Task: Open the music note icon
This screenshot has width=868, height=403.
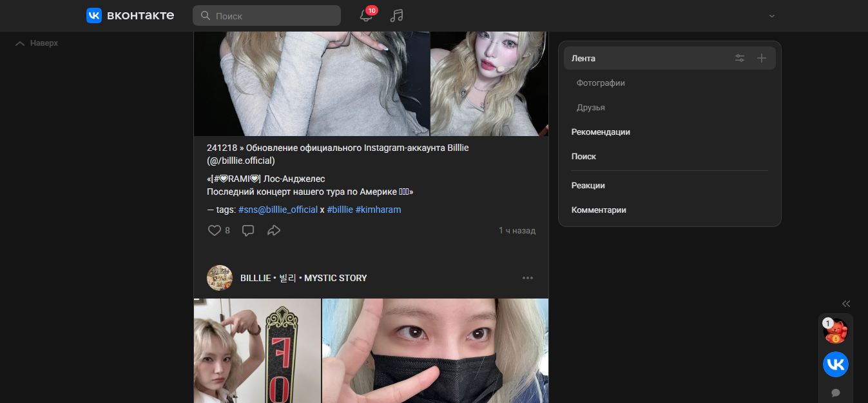Action: pos(397,15)
